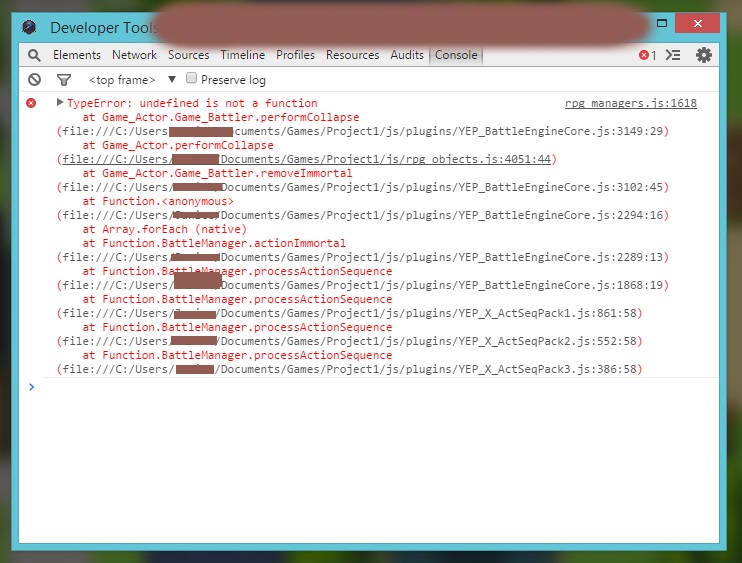Click the red error icon beside TypeError
This screenshot has height=563, width=742.
click(31, 103)
